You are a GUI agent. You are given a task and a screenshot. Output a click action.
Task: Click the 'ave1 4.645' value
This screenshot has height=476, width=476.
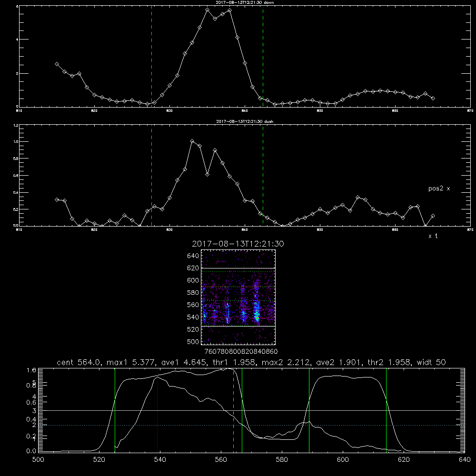coord(185,362)
